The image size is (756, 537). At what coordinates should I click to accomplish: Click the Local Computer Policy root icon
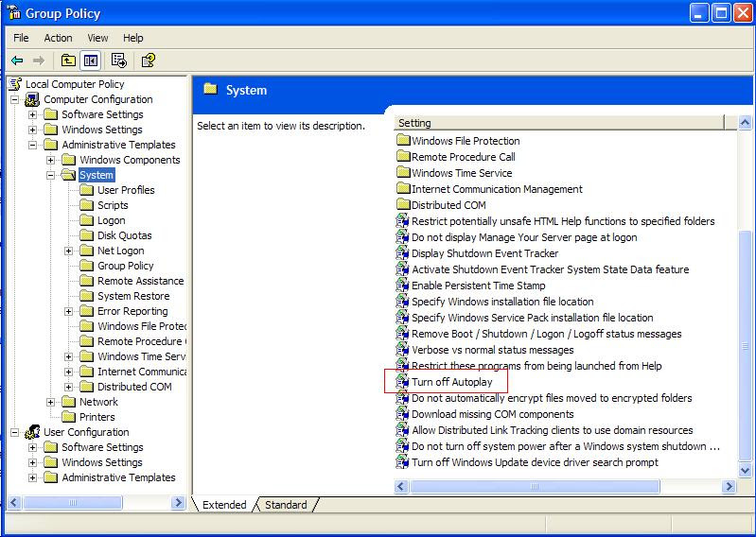tap(15, 84)
